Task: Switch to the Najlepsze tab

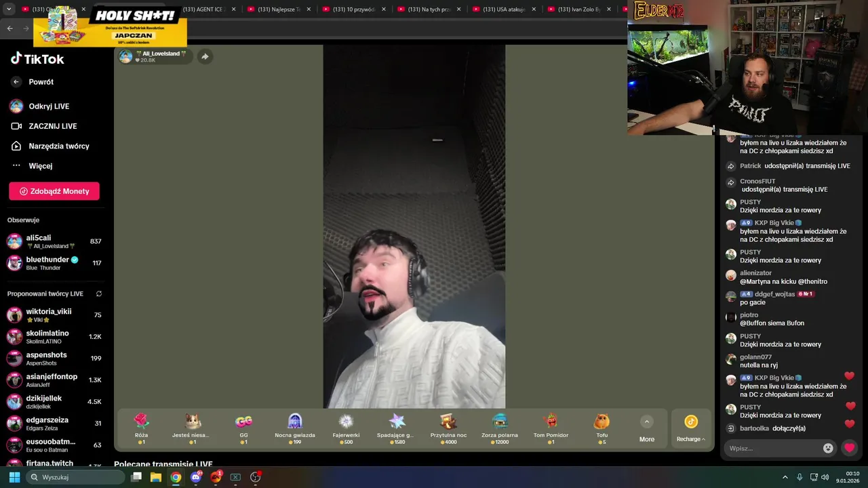Action: [x=278, y=9]
